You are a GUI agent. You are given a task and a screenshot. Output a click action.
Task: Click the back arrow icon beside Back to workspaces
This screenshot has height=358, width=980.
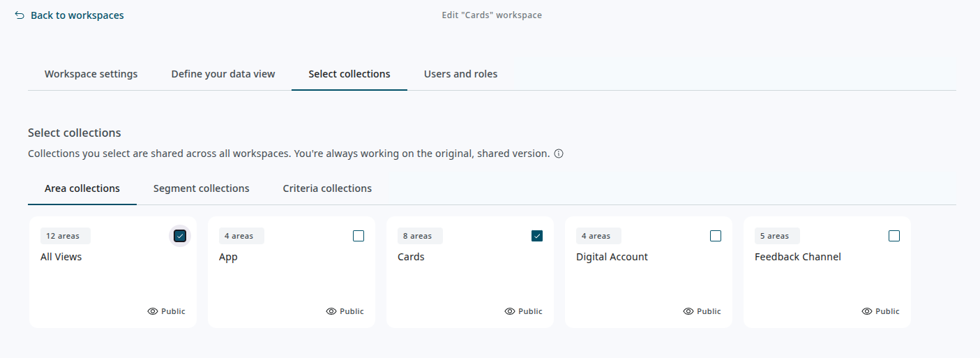point(20,15)
